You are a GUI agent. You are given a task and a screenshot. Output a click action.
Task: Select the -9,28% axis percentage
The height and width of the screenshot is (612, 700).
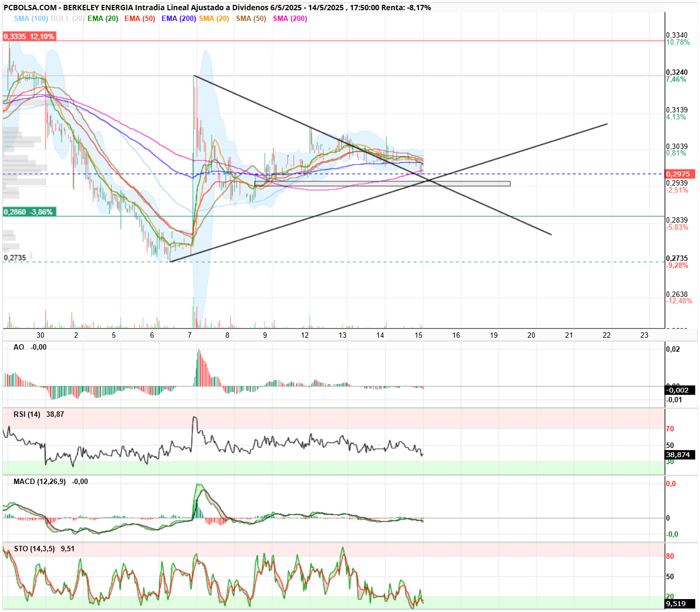tap(677, 265)
